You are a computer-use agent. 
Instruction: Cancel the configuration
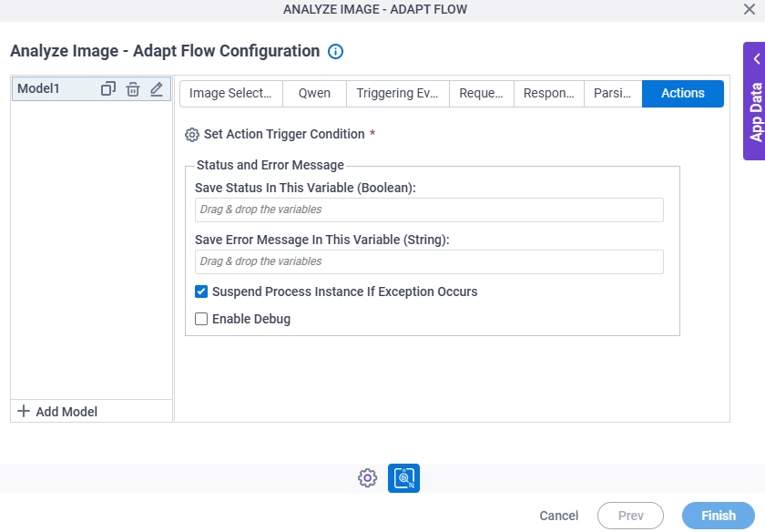558,516
